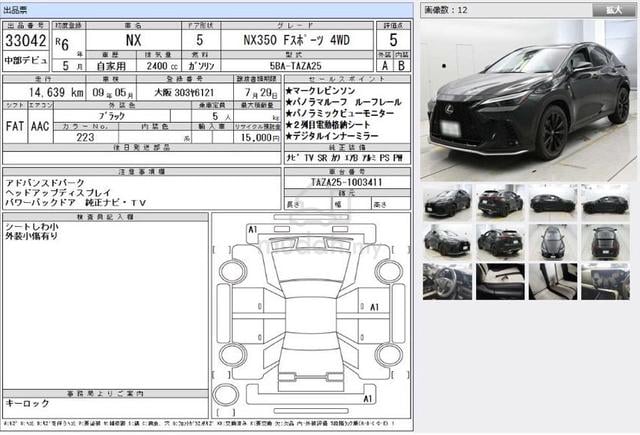This screenshot has width=640, height=435.
Task: Select the dashboard interior thumbnail
Action: point(606,282)
